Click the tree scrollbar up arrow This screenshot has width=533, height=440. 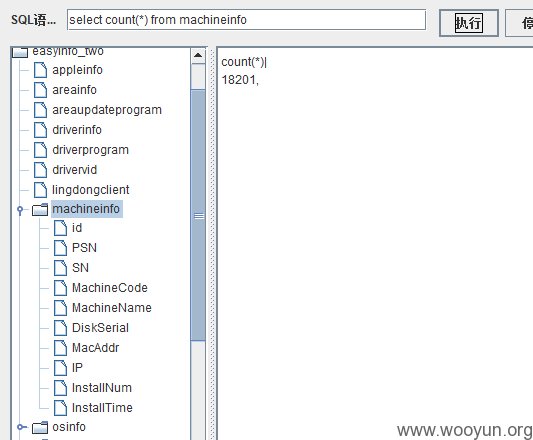click(x=198, y=55)
